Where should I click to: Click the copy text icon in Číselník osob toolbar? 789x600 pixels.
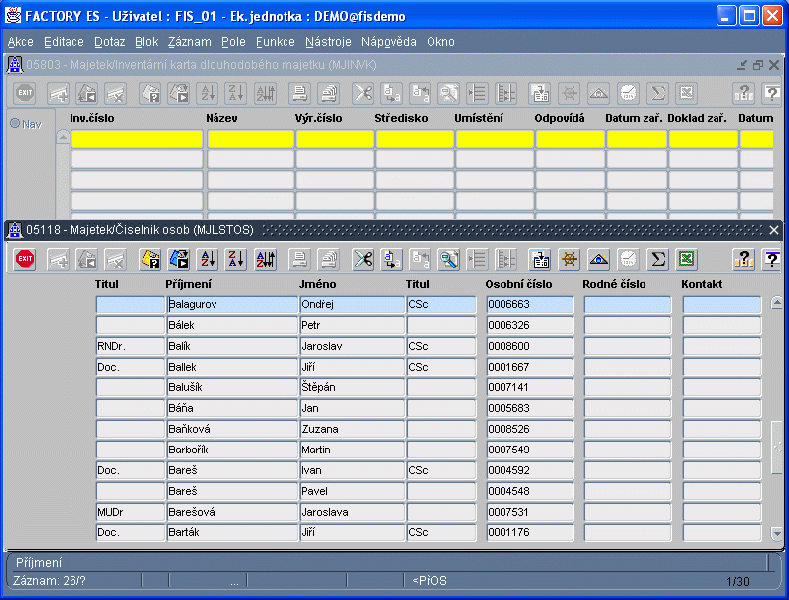[x=391, y=259]
